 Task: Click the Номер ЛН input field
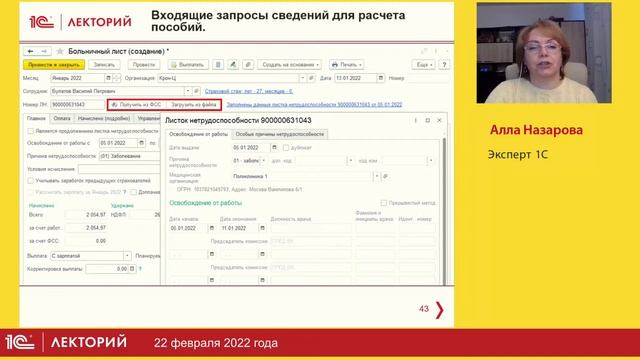pyautogui.click(x=78, y=104)
